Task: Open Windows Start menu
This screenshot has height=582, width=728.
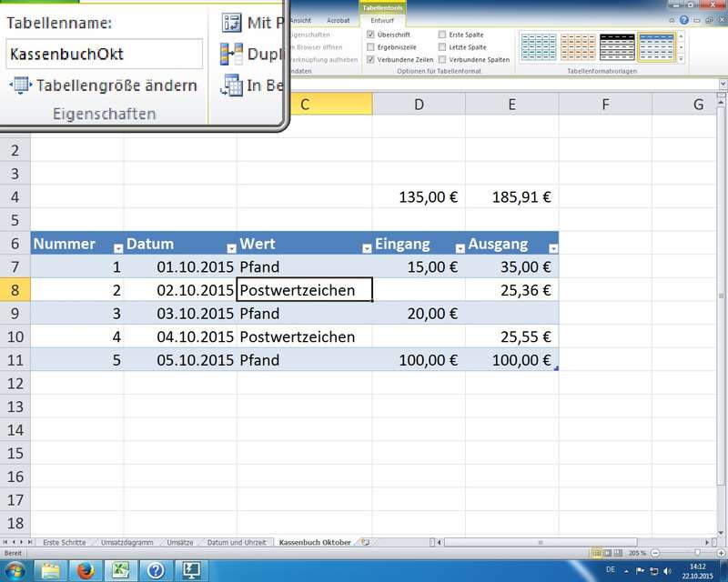Action: click(15, 570)
